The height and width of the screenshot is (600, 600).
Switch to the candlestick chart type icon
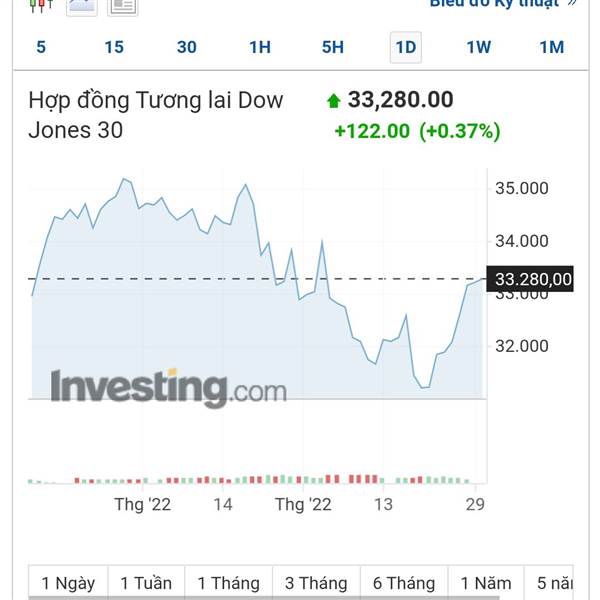[41, 5]
